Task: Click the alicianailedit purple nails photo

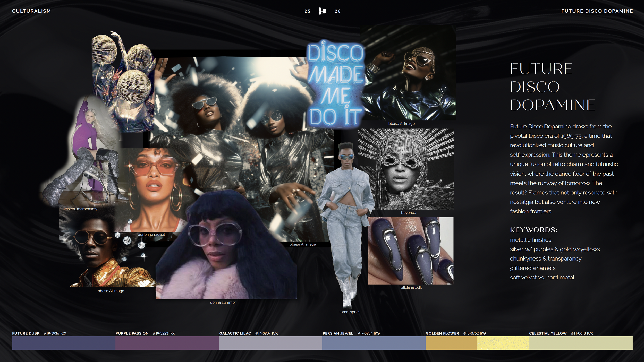Action: (x=411, y=251)
